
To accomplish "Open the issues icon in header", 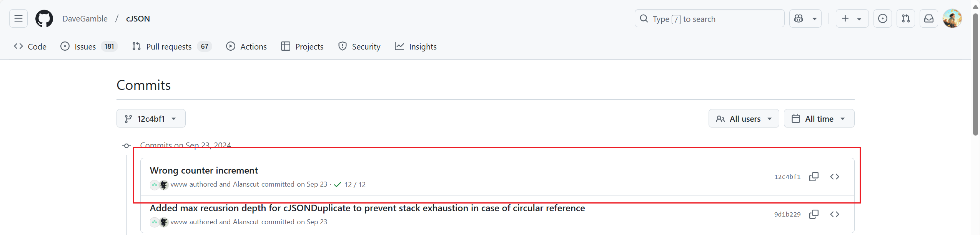I will coord(883,18).
